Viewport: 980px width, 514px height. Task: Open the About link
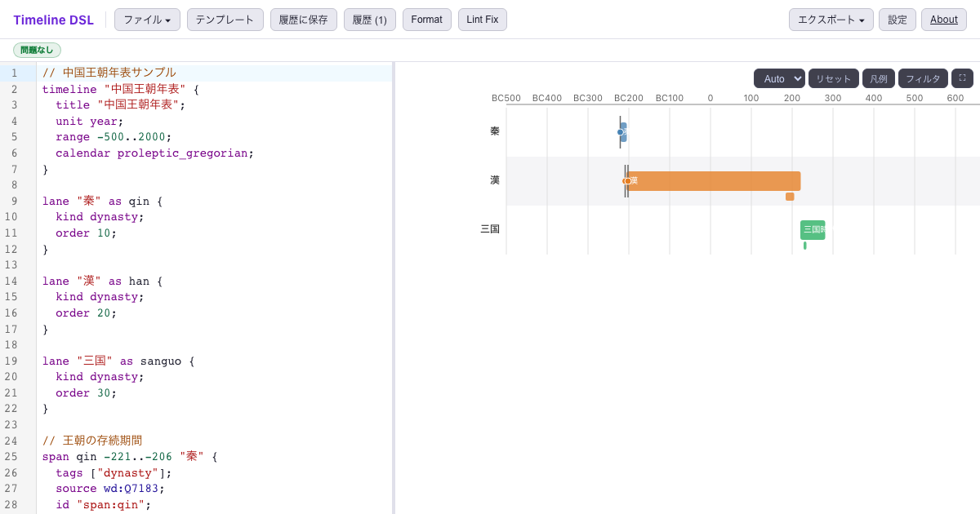[944, 20]
